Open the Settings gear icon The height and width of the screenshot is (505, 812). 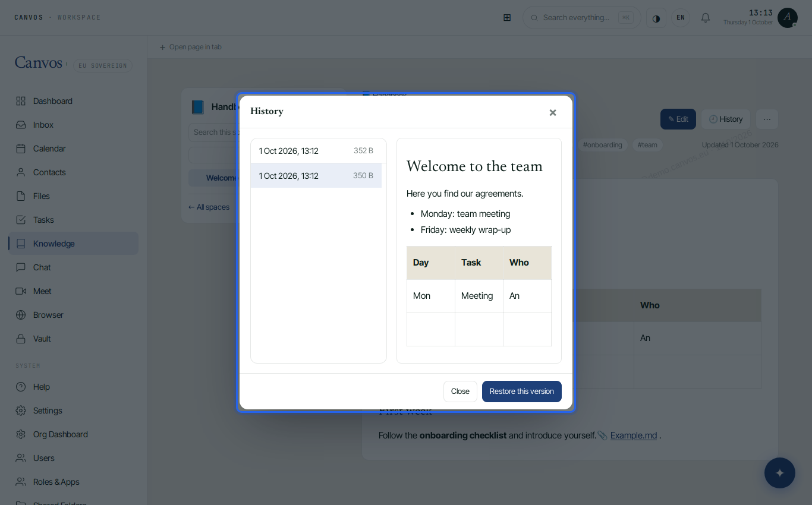21,411
